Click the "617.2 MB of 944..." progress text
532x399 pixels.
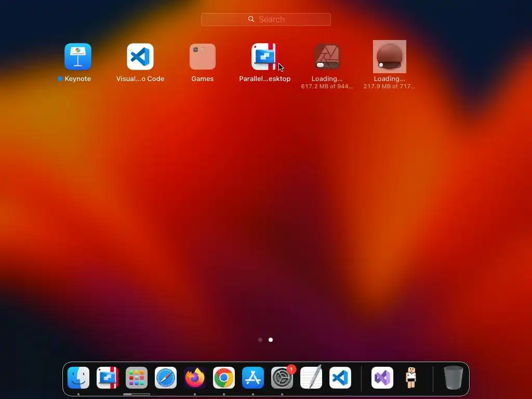[327, 87]
